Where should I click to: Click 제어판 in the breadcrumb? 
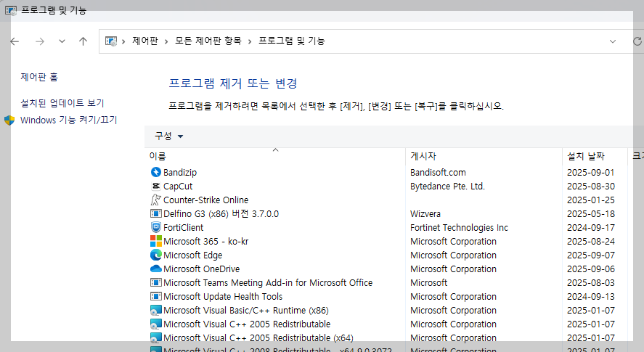145,41
